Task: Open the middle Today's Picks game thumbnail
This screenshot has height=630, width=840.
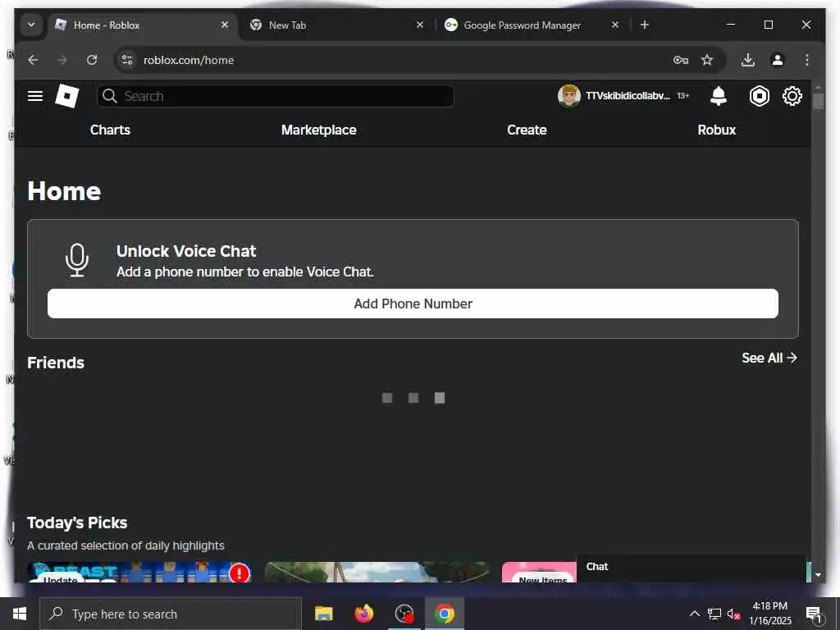Action: coord(377,572)
